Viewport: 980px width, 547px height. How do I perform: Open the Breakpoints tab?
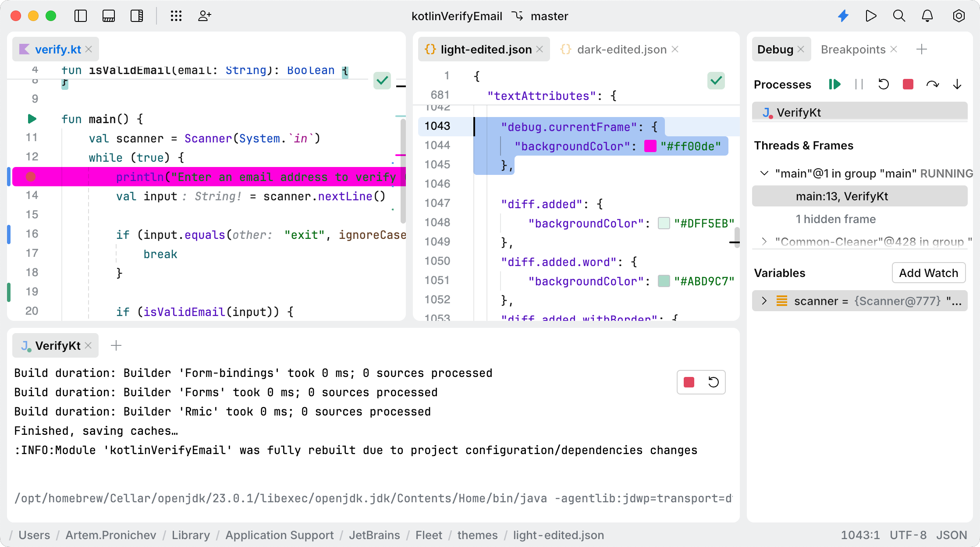853,50
